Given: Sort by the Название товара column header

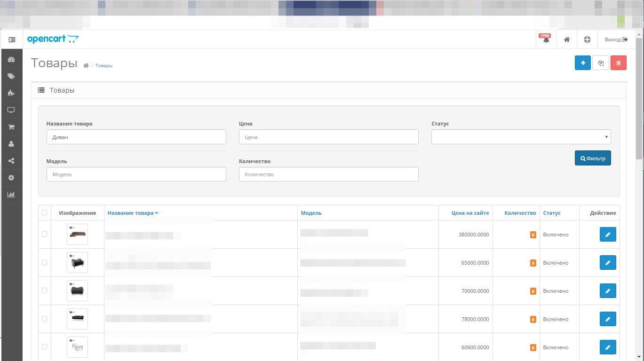Looking at the screenshot, I should (133, 213).
